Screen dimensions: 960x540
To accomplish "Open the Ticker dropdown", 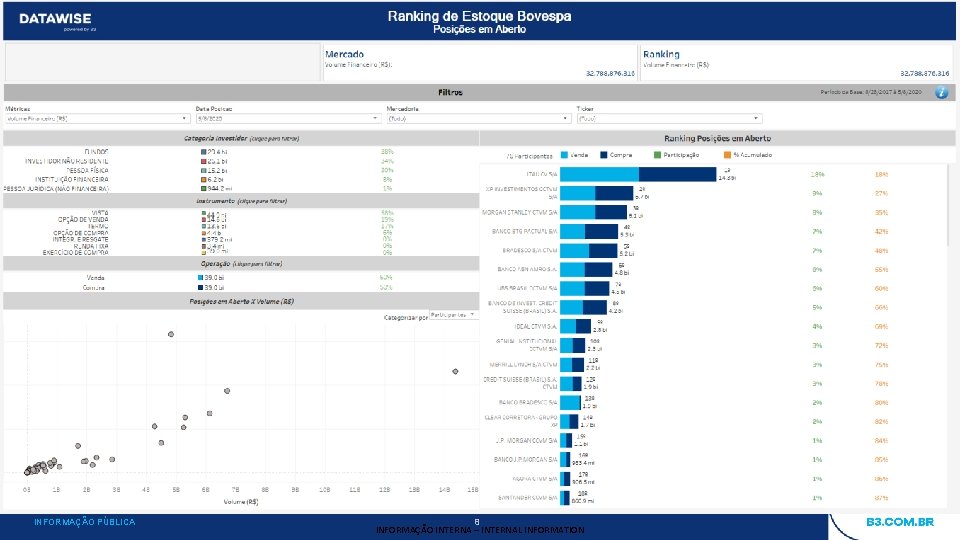I will [x=669, y=118].
